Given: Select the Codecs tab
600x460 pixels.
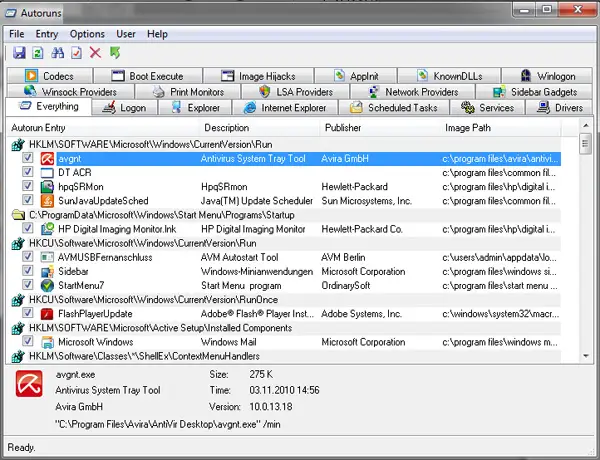Looking at the screenshot, I should [x=49, y=76].
